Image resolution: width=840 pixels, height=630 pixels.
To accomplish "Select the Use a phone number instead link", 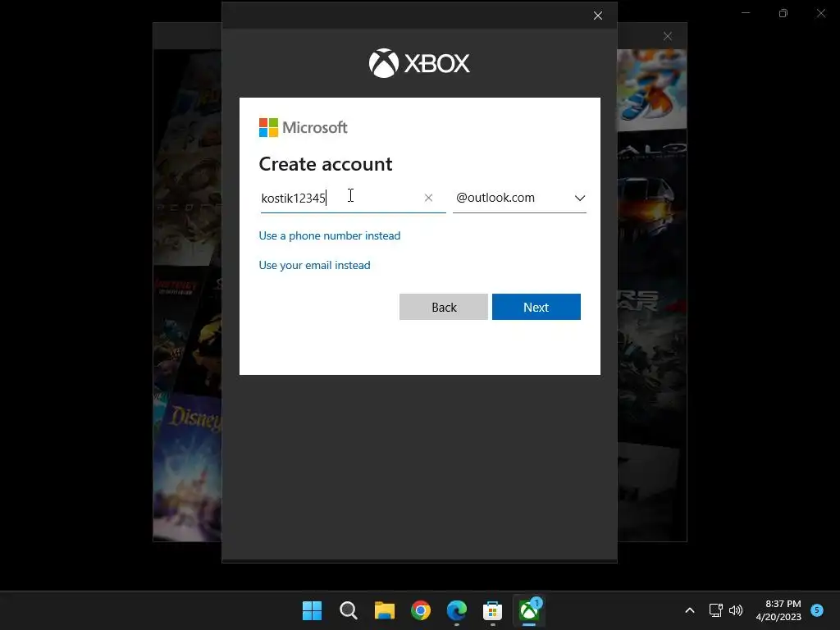I will click(x=330, y=235).
